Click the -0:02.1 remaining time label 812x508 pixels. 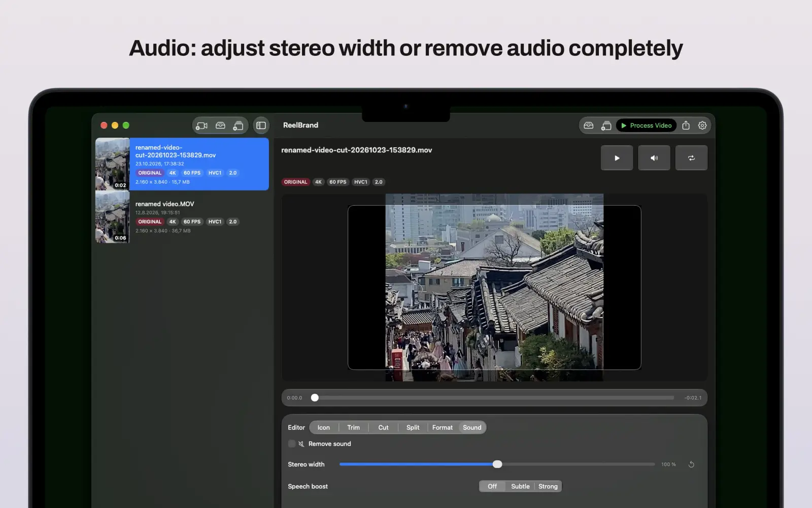click(x=693, y=398)
